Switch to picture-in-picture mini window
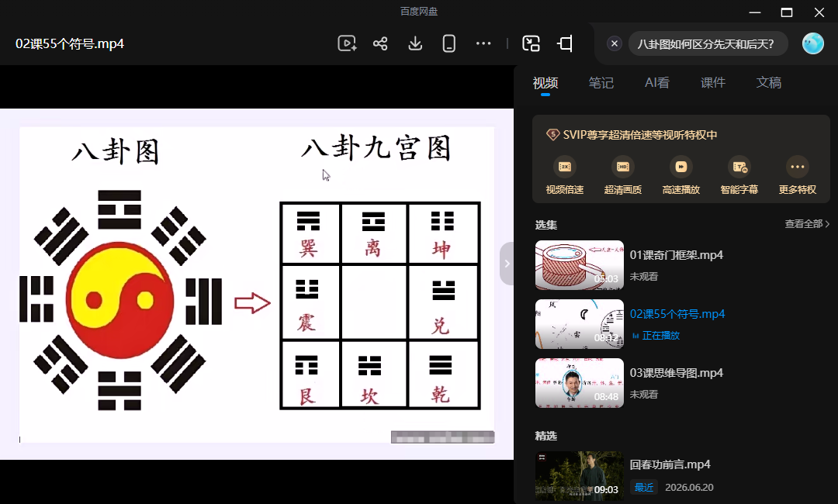Screen dimensions: 838x504 point(531,43)
